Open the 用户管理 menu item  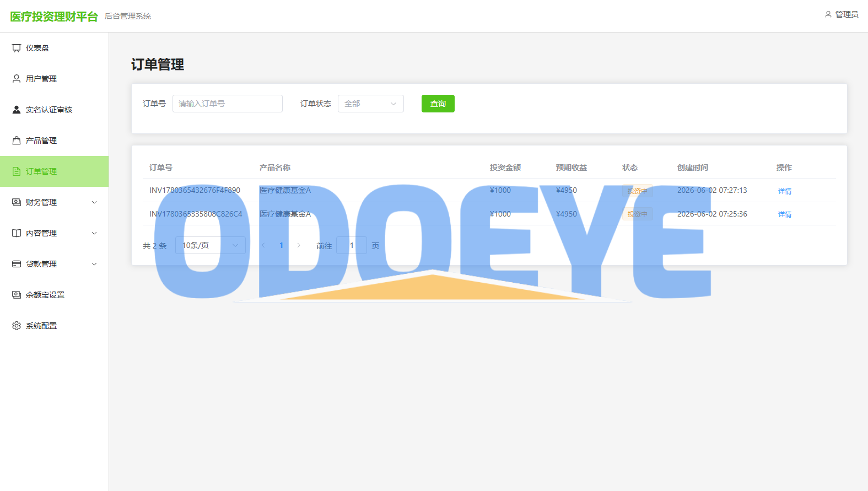coord(55,79)
